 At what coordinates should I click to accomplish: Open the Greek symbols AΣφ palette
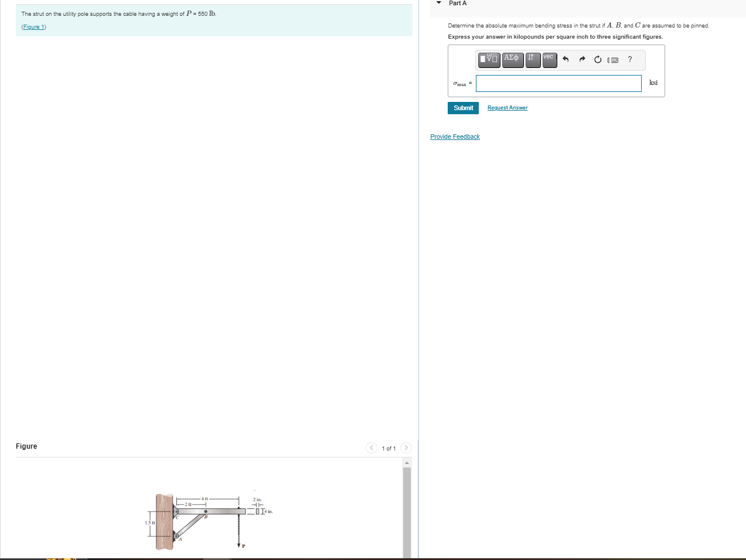[512, 60]
